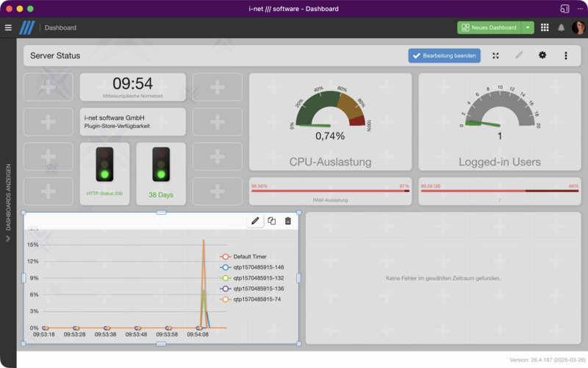The height and width of the screenshot is (368, 588).
Task: Open the three-dot more options menu
Action: [565, 55]
